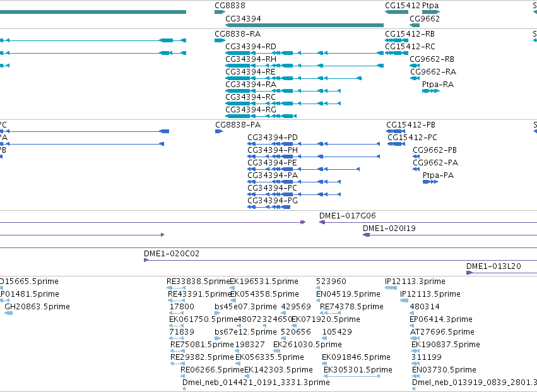This screenshot has height=392, width=537.
Task: Click EST RE43391.5prime
Action: click(199, 294)
